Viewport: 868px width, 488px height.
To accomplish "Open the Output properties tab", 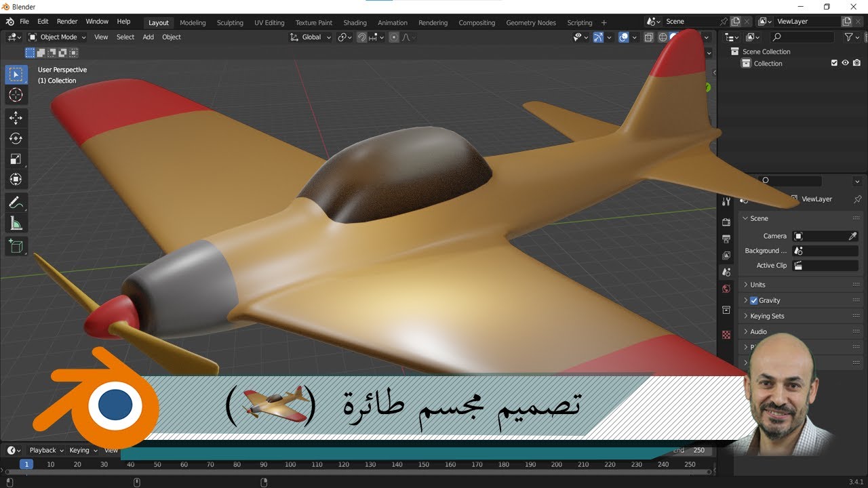I will coord(726,239).
